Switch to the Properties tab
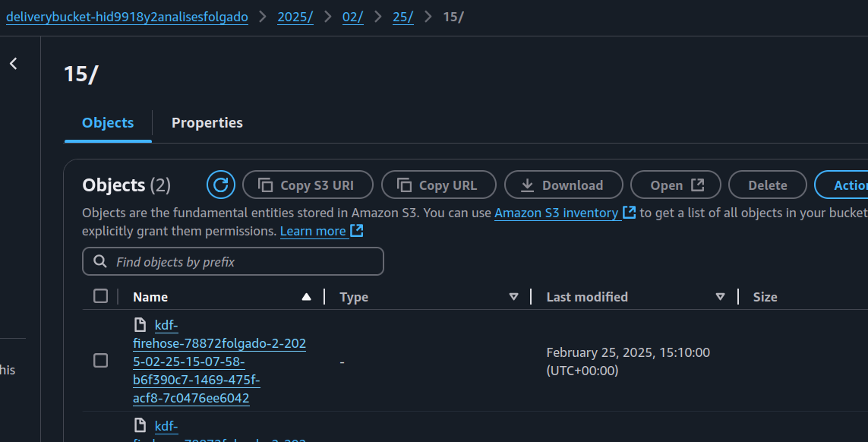This screenshot has height=442, width=868. tap(207, 123)
